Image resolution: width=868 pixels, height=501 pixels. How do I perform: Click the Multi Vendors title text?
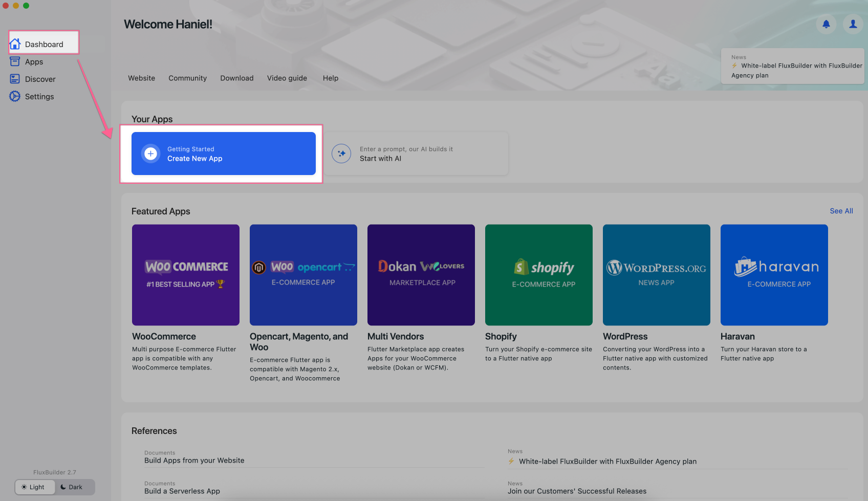[396, 336]
